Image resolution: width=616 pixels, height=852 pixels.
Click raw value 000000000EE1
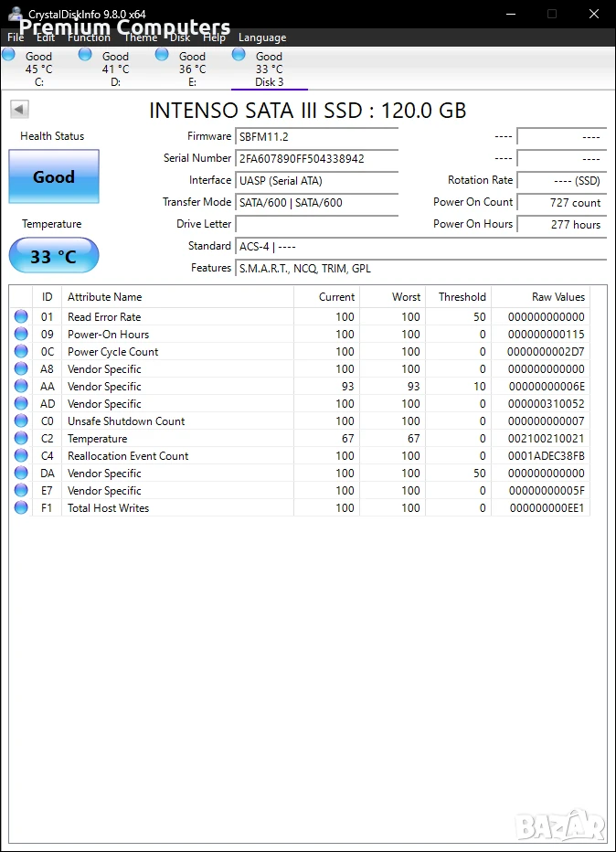[547, 508]
